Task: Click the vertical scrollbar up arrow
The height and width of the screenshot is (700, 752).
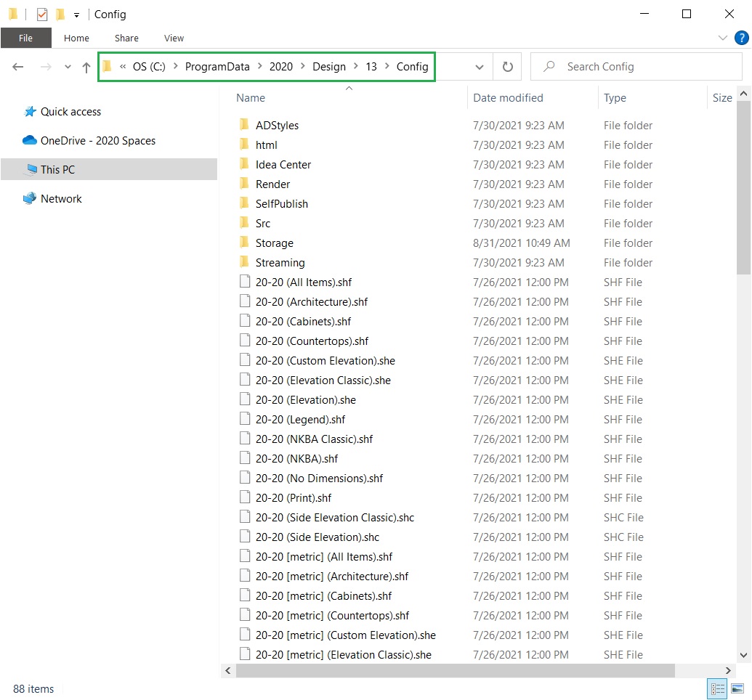Action: 743,94
